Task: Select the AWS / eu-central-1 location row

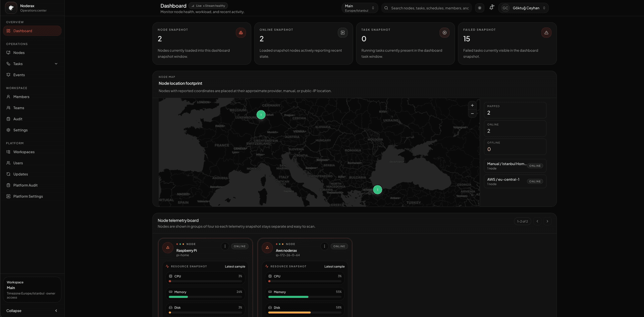Action: tap(515, 181)
